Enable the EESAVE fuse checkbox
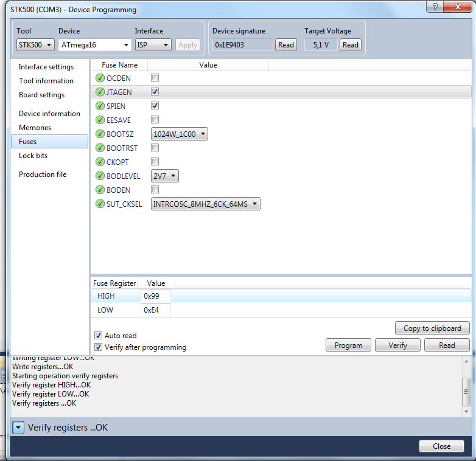This screenshot has width=476, height=461. click(155, 119)
